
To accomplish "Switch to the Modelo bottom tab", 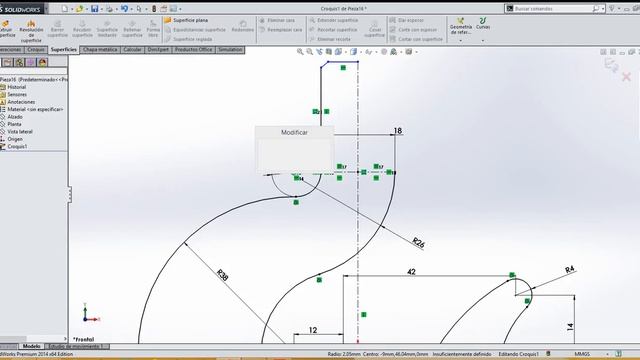I will click(x=31, y=346).
